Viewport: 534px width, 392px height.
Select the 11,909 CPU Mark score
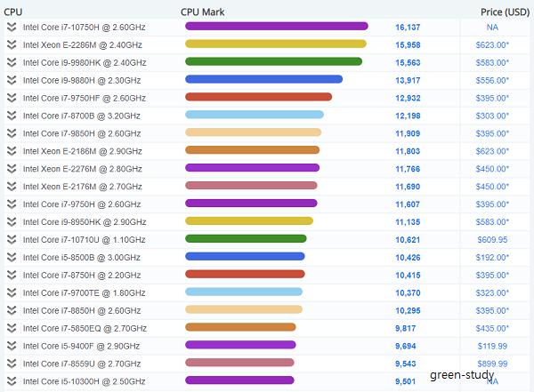click(x=408, y=133)
